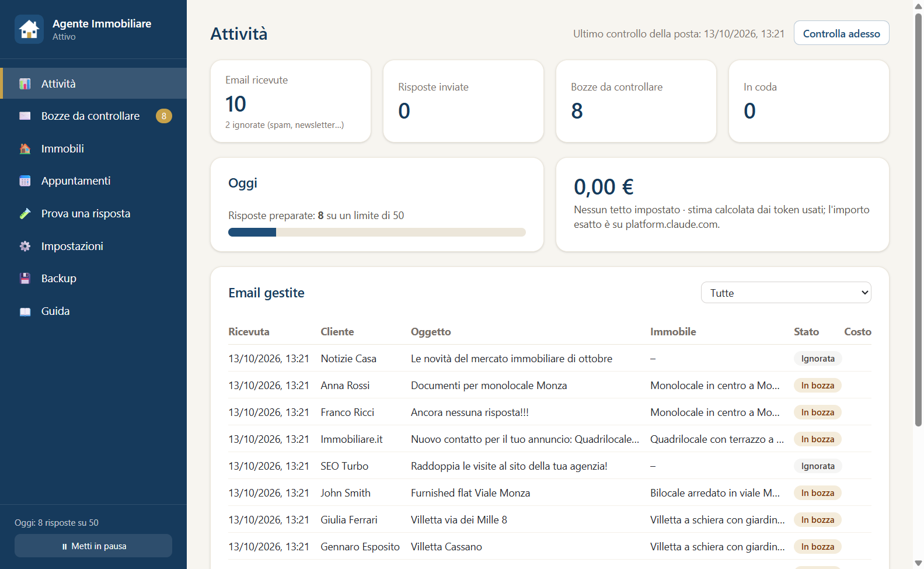924x569 pixels.
Task: Pause the agent with Metti in pausa
Action: [93, 546]
